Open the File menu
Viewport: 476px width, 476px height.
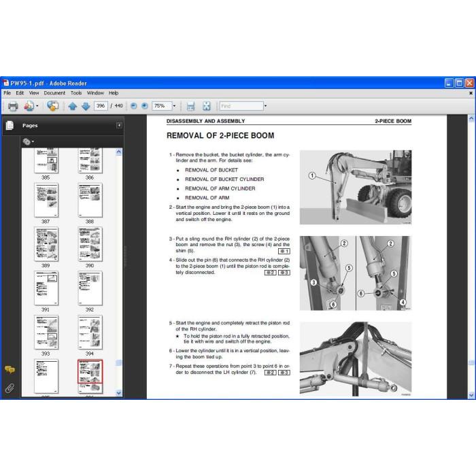(7, 93)
